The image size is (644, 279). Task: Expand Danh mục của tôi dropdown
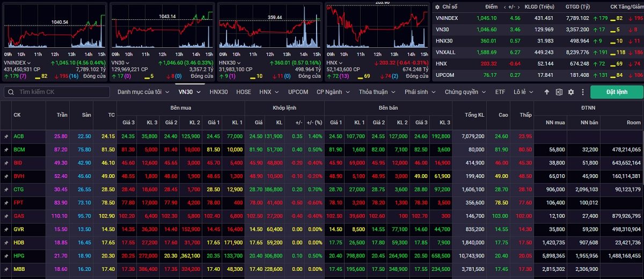143,92
